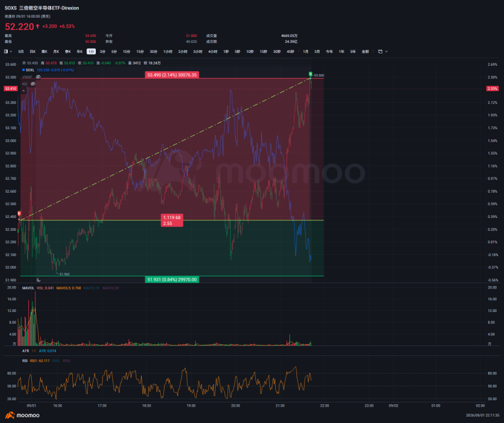This screenshot has height=423, width=504.
Task: Expand the calendar dropdown arrow
Action: [x=386, y=51]
